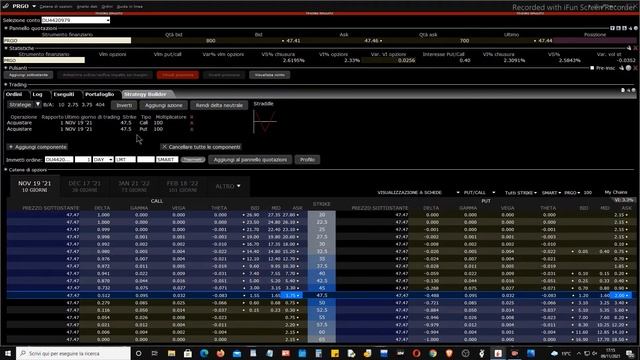Collapse the Trading section
The height and width of the screenshot is (360, 640).
pos(6,84)
